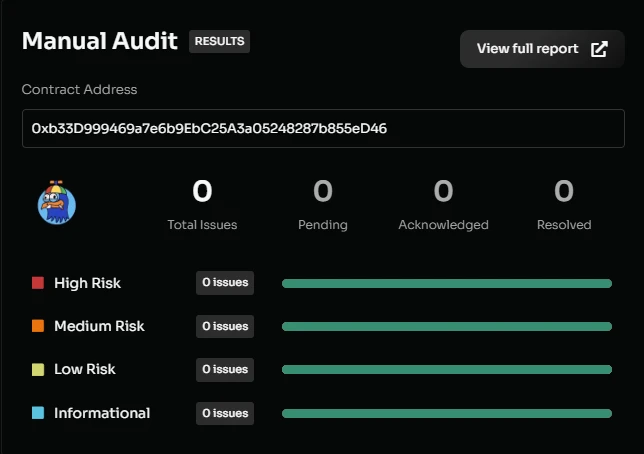Click the High Risk green progress bar

click(x=446, y=284)
